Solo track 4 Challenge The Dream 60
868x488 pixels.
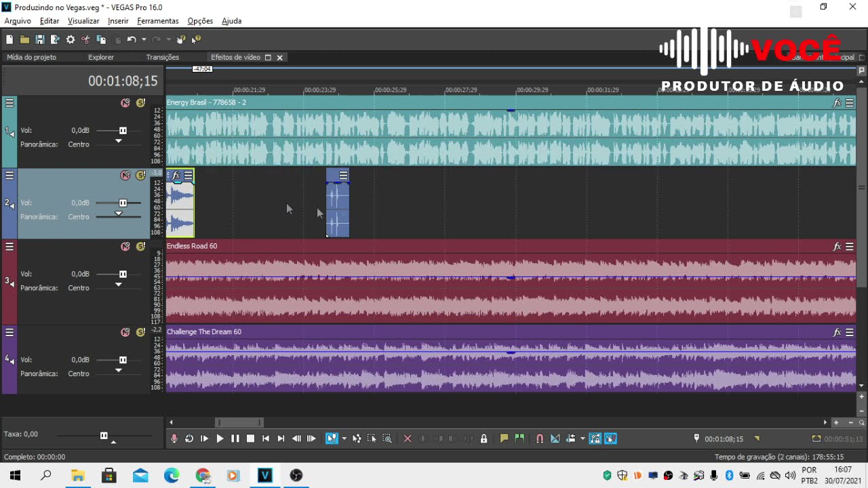[140, 332]
